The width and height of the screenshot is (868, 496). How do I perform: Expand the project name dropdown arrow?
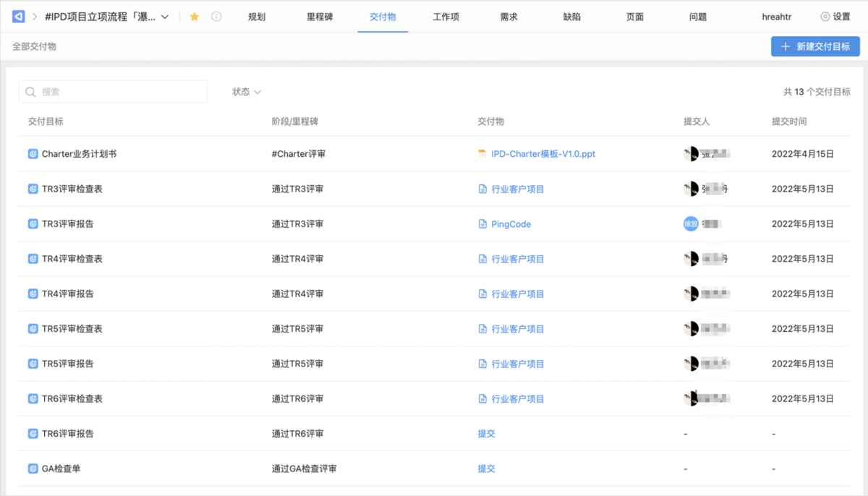pos(165,17)
